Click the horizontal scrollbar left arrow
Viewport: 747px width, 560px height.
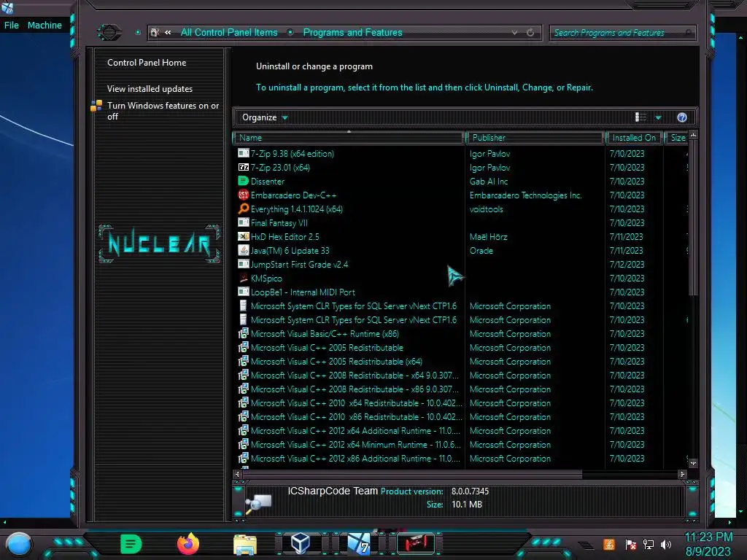(x=237, y=474)
